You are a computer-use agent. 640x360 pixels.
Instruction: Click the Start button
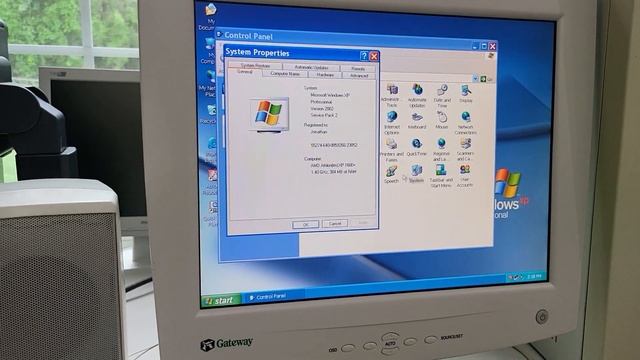coord(221,301)
